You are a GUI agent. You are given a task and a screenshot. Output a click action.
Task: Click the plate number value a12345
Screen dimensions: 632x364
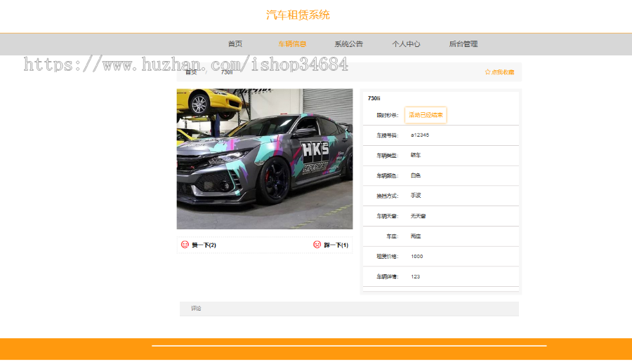pyautogui.click(x=420, y=135)
